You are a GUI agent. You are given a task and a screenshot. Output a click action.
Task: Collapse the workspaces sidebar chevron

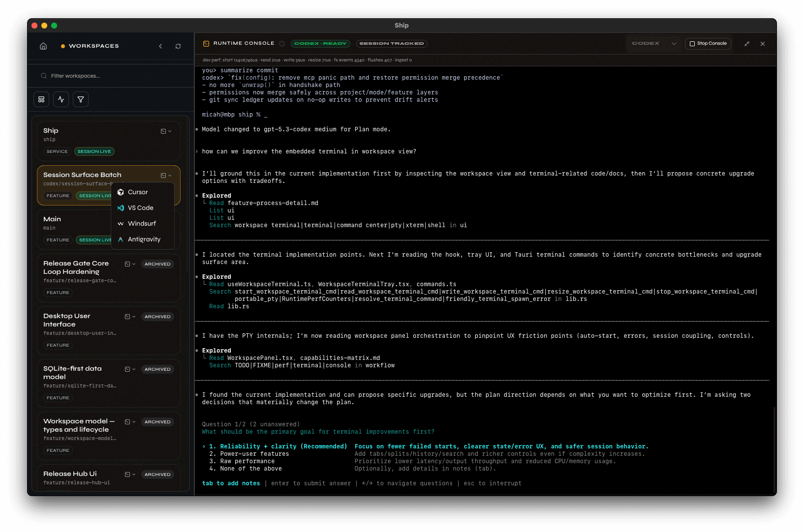click(x=160, y=46)
